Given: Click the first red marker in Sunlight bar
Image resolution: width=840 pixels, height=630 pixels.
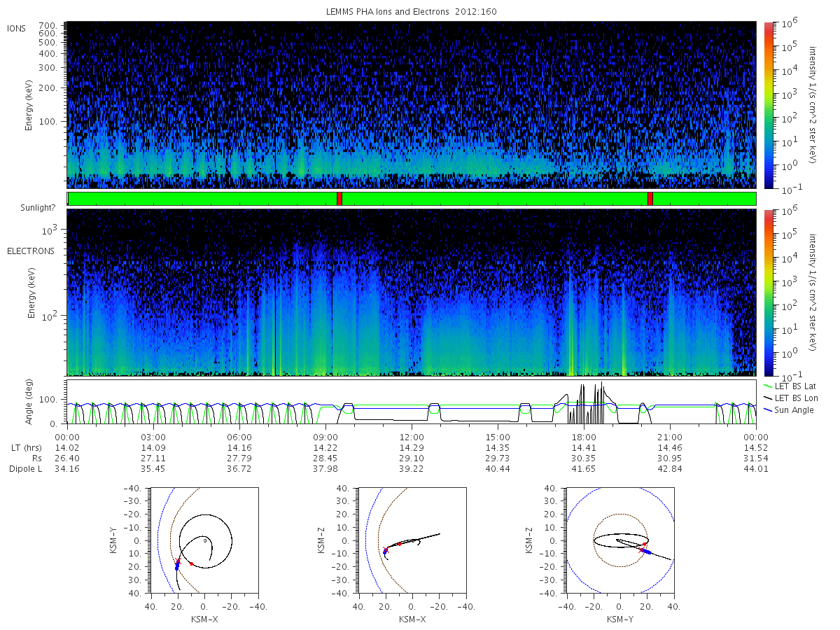Looking at the screenshot, I should click(339, 199).
